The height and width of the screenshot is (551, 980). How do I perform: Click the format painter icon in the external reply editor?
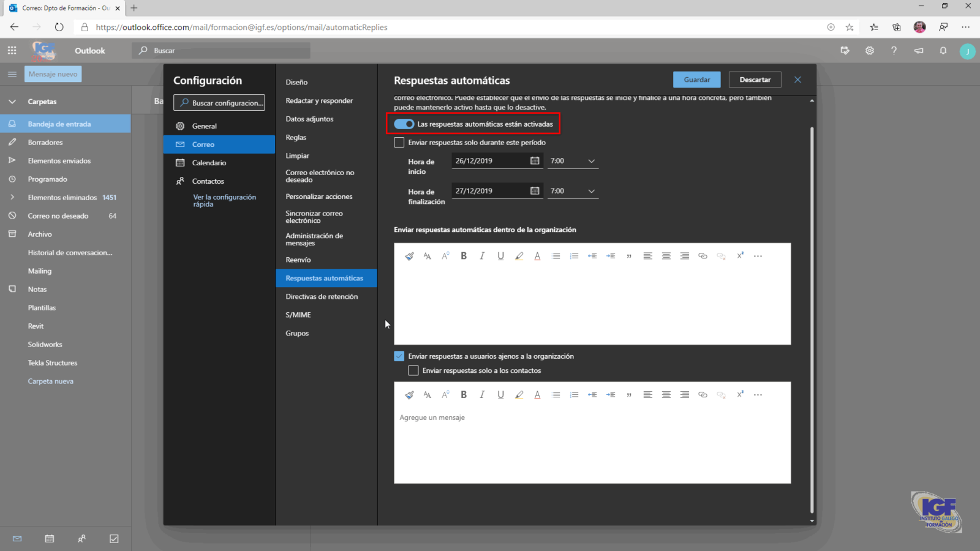tap(409, 395)
